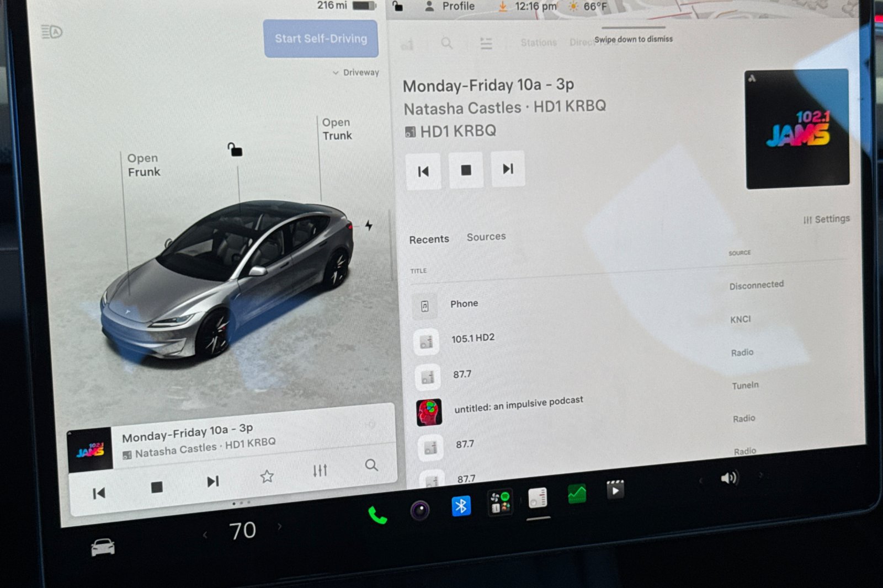Open equalizer icon in mini player
Image resolution: width=883 pixels, height=588 pixels.
[x=320, y=471]
